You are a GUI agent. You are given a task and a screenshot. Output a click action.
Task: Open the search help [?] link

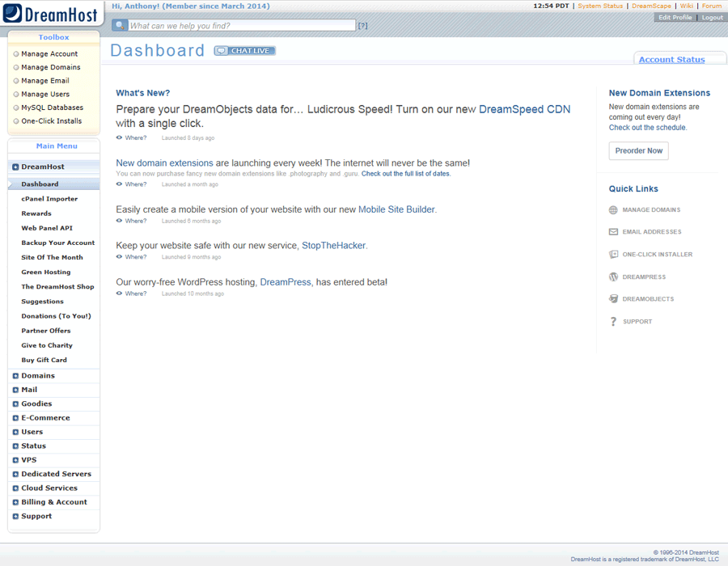tap(362, 26)
